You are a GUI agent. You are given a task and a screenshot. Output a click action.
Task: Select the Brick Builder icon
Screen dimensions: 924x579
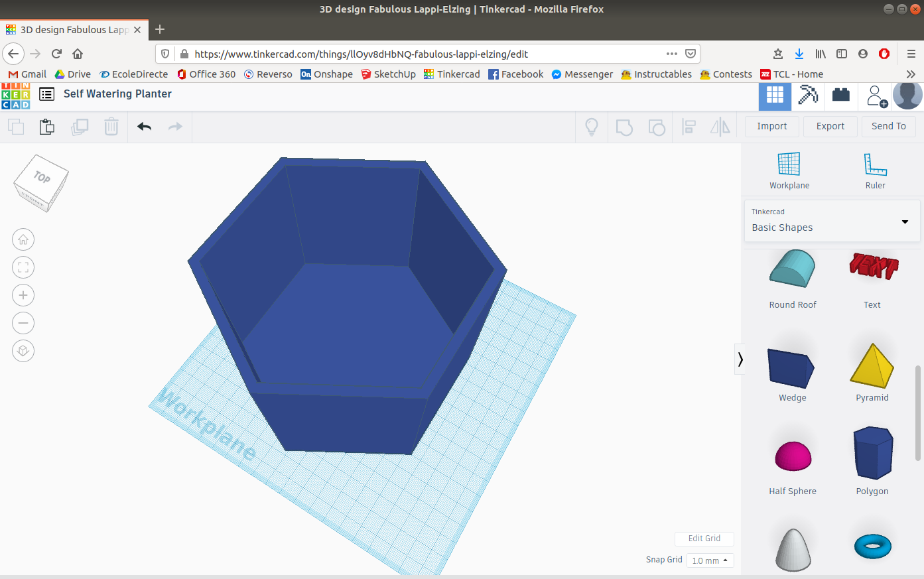pyautogui.click(x=840, y=95)
